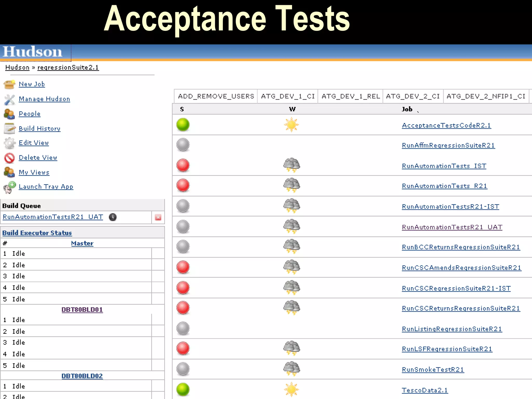Open the New Job link
The width and height of the screenshot is (532, 399).
(x=32, y=84)
